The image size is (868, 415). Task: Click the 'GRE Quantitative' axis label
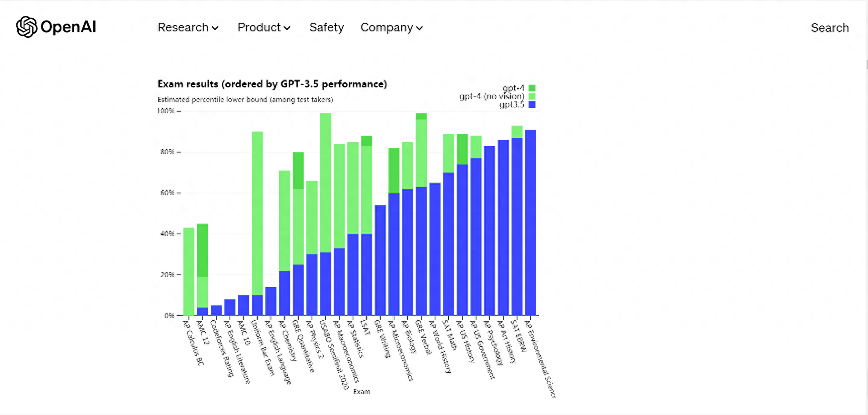coord(303,346)
